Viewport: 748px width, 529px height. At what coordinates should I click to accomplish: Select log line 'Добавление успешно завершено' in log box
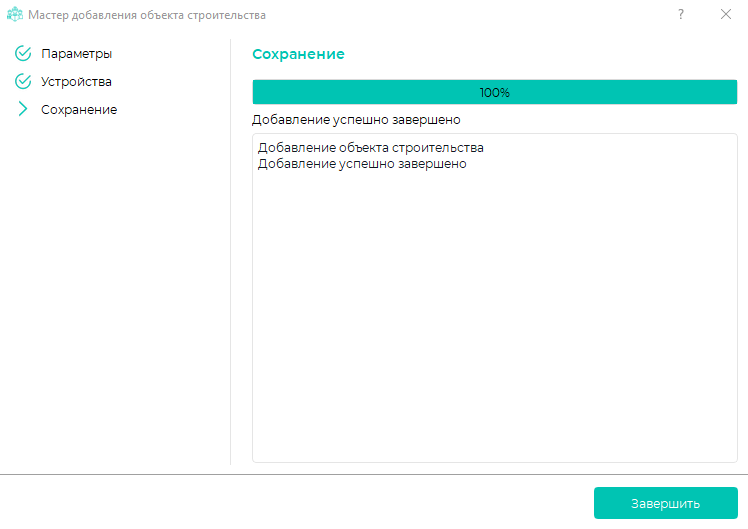coord(362,164)
